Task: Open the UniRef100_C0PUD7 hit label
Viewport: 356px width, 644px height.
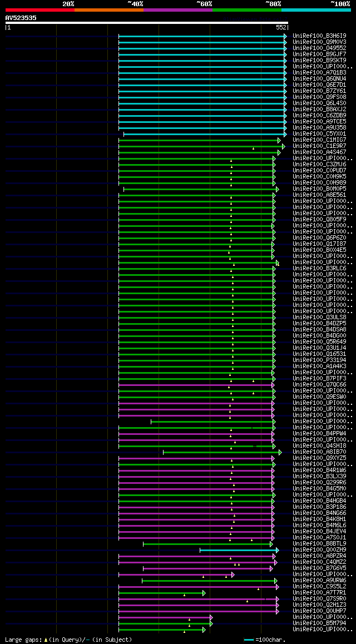Action: (319, 170)
